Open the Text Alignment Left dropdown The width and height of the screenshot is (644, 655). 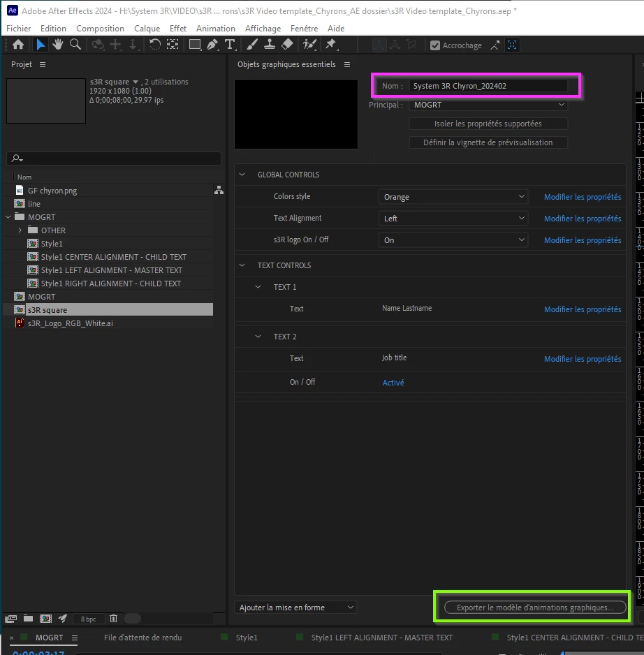click(x=453, y=219)
